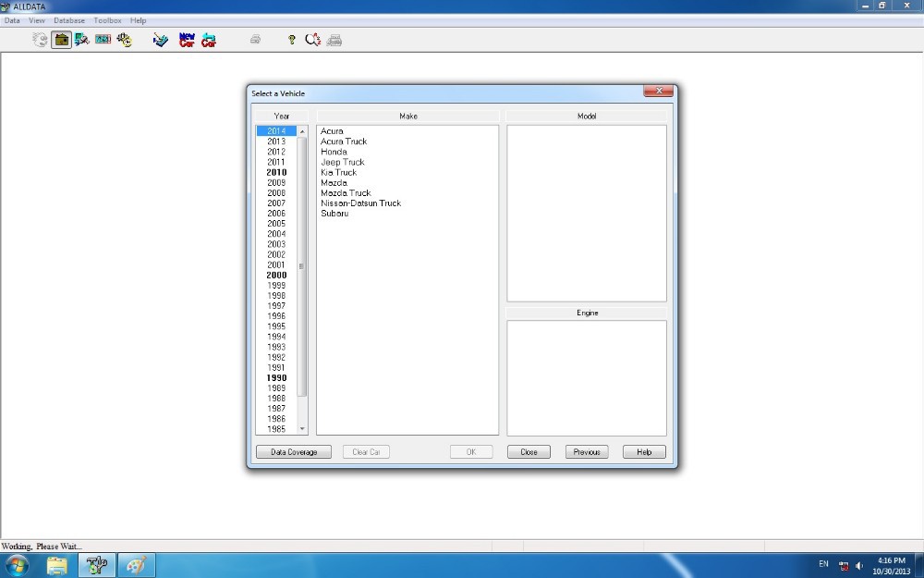Select Mazda Truck in Make list

click(346, 193)
